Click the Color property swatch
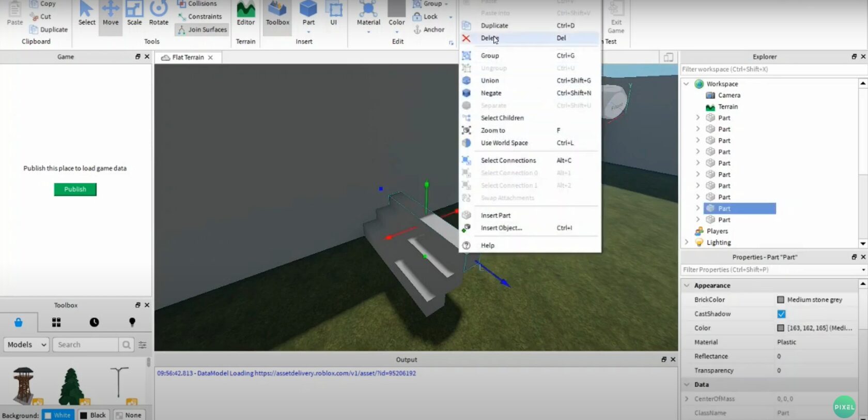The height and width of the screenshot is (420, 868). (781, 328)
